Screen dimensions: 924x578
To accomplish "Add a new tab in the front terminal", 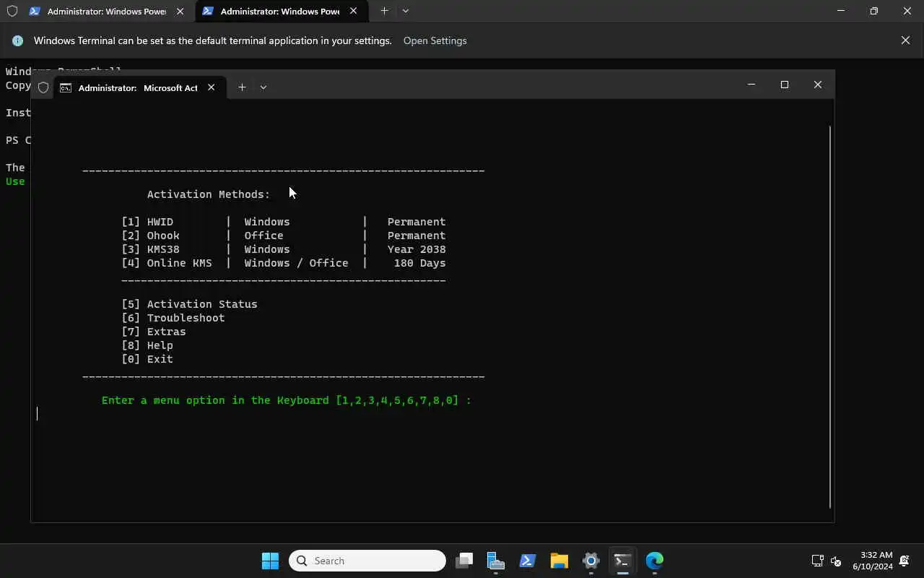I will (x=242, y=87).
